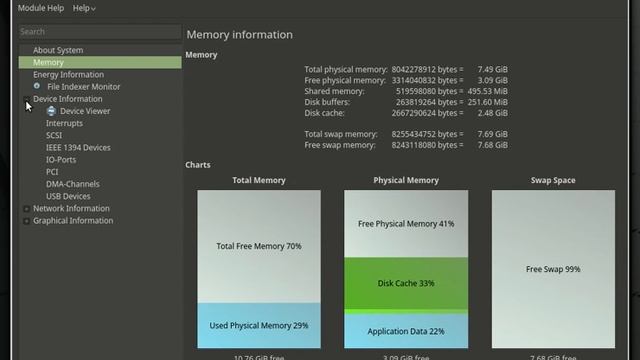
Task: Open the PCI information entry
Action: [x=52, y=172]
